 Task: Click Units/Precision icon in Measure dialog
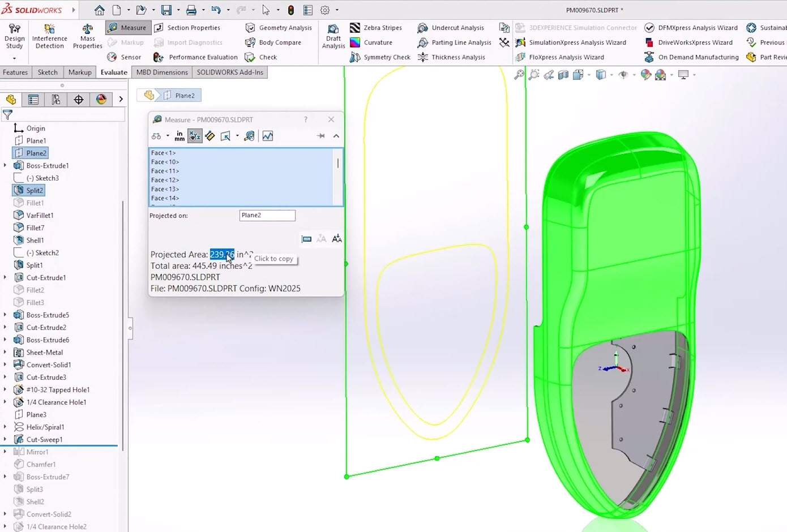tap(179, 136)
